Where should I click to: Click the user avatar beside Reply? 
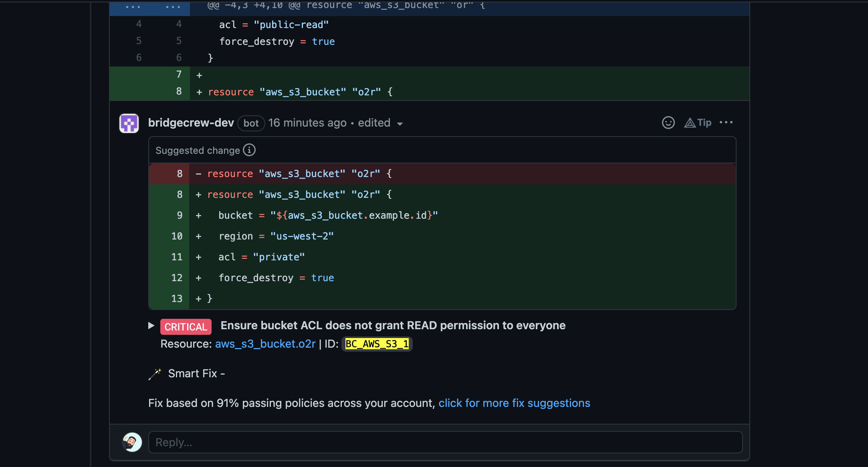tap(132, 442)
